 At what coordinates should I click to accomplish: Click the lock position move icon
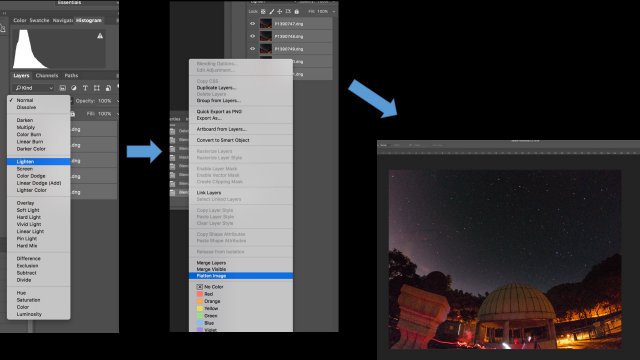[x=280, y=11]
